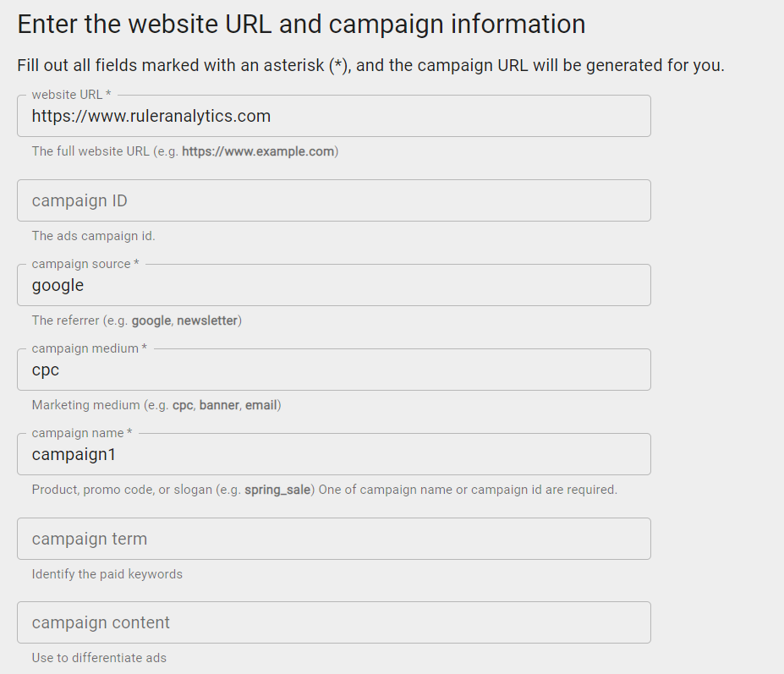Click the campaign medium field with cpc
Viewport: 784px width, 674px height.
333,370
